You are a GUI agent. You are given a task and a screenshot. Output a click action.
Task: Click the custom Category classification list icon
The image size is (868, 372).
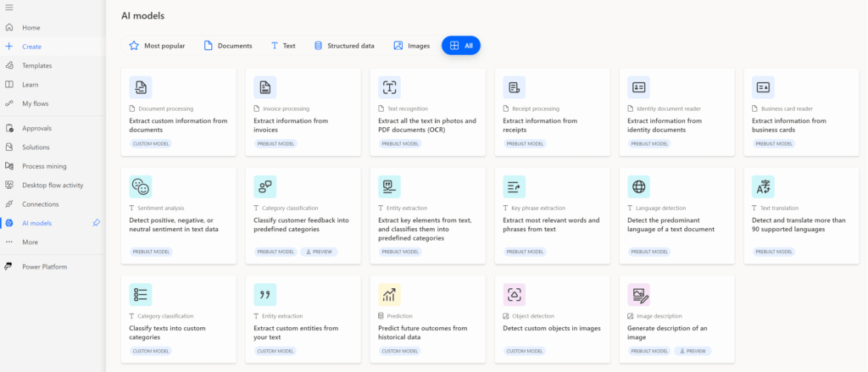(141, 295)
